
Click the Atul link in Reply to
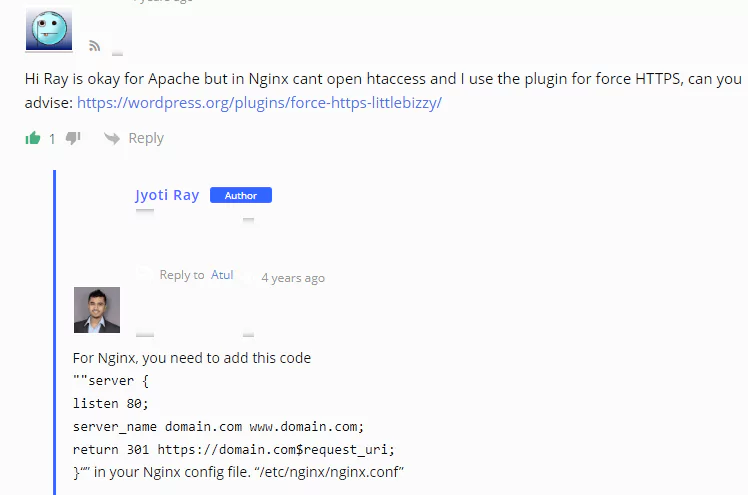pyautogui.click(x=222, y=275)
